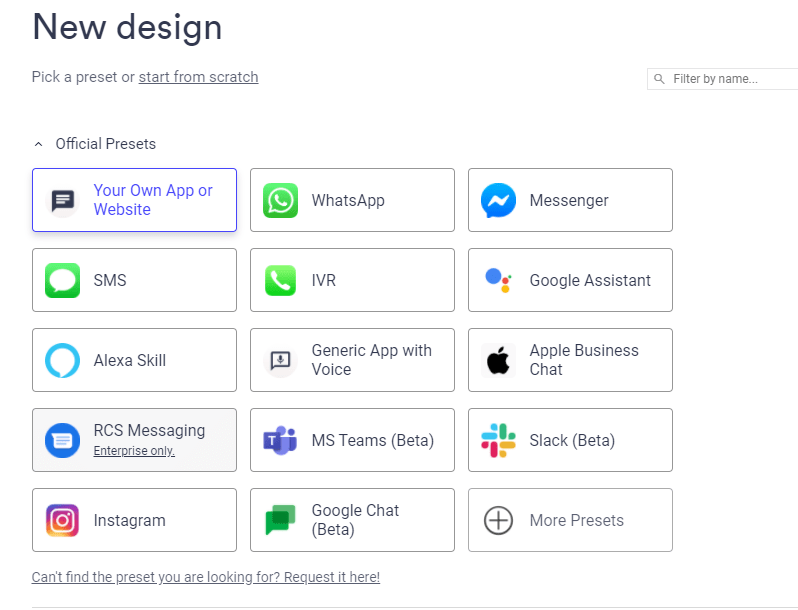Choose the Slack (Beta) logo
This screenshot has height=610, width=798.
[x=498, y=440]
